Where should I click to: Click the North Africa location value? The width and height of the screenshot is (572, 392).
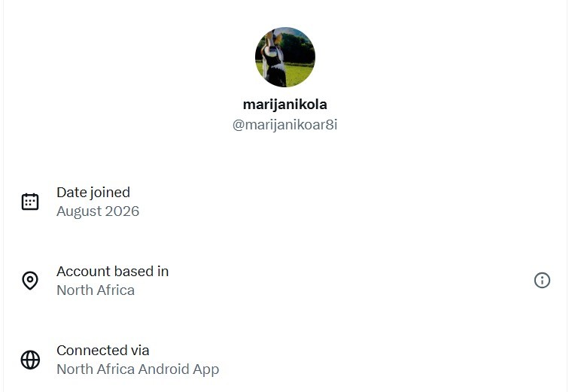pyautogui.click(x=96, y=290)
